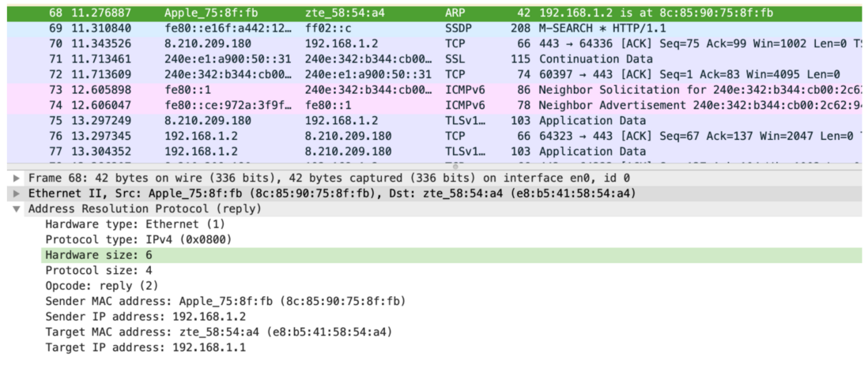Select the Protocol size: 4 field
868x368 pixels.
[x=451, y=271]
